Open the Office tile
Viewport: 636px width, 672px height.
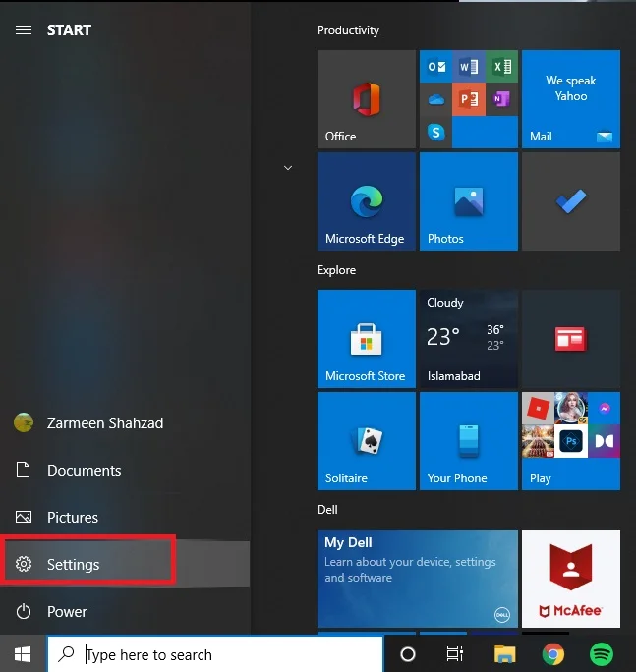(x=367, y=99)
